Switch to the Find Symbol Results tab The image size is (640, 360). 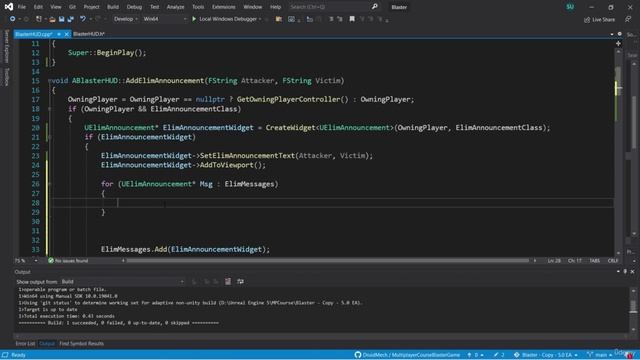[82, 344]
